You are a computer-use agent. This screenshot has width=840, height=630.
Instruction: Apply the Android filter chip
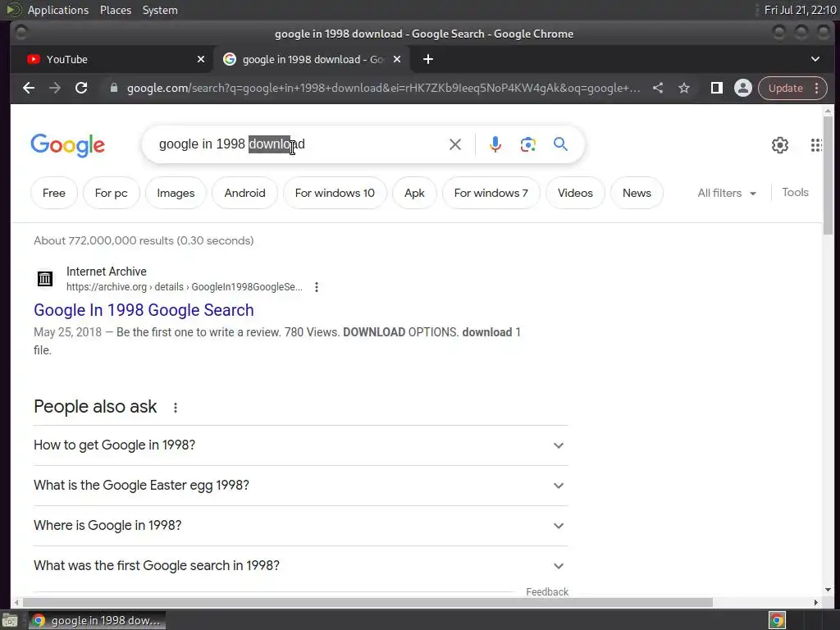(244, 193)
